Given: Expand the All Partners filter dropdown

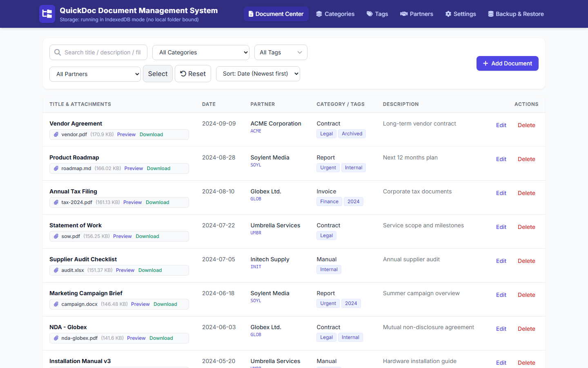Looking at the screenshot, I should 95,74.
